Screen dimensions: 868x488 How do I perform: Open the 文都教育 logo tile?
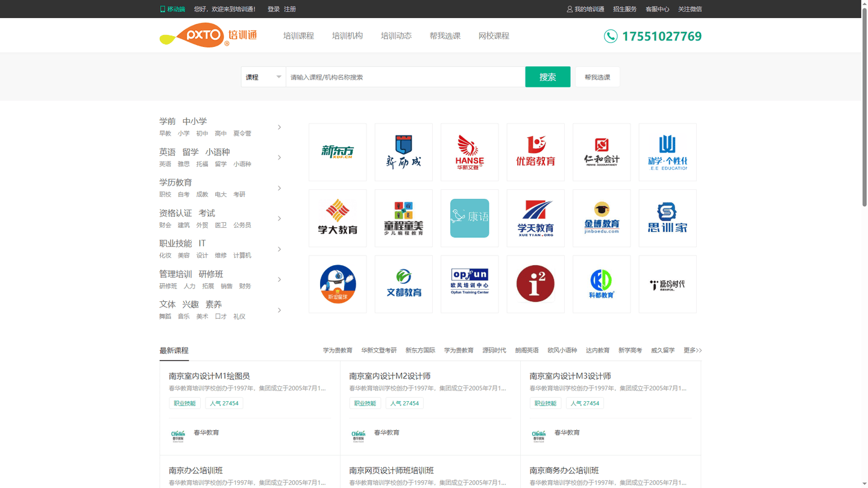click(403, 284)
